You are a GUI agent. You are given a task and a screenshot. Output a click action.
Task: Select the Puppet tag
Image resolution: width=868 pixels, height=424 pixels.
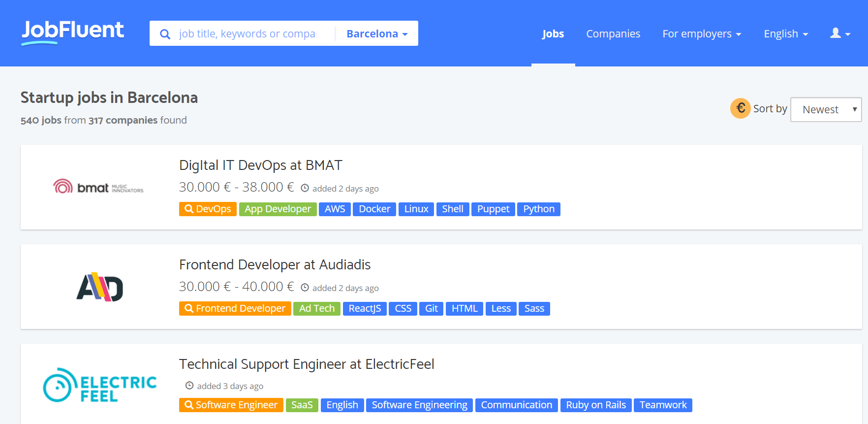click(x=493, y=209)
